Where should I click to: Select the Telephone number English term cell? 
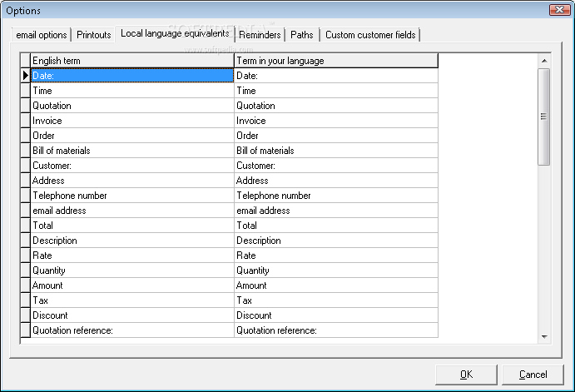[x=132, y=196]
